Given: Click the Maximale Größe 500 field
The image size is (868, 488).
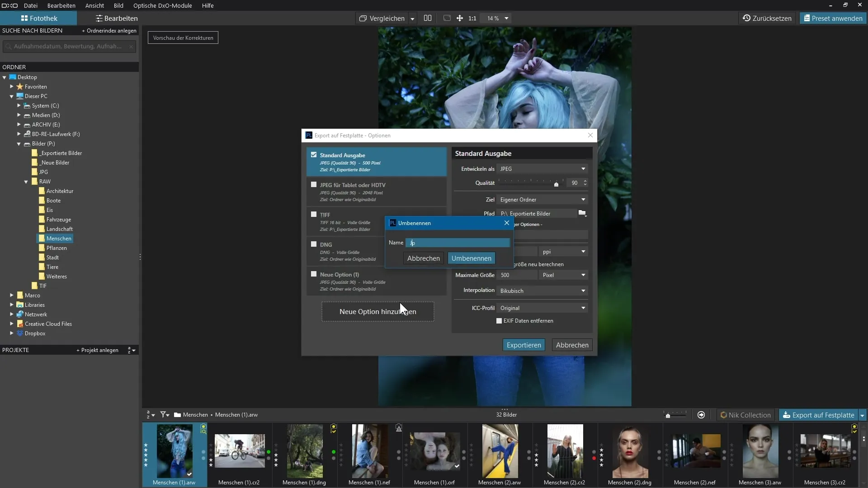Looking at the screenshot, I should [516, 275].
